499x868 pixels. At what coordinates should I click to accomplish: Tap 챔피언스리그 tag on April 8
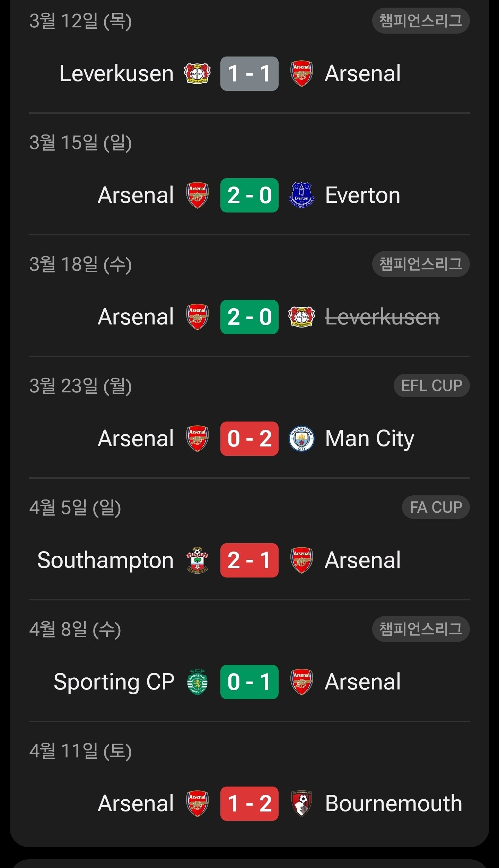click(x=421, y=629)
